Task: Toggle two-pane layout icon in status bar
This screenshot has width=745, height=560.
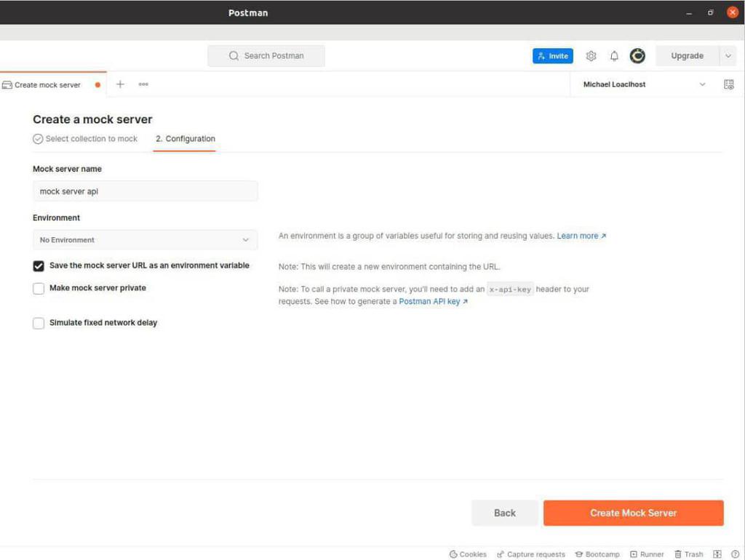Action: click(x=717, y=554)
